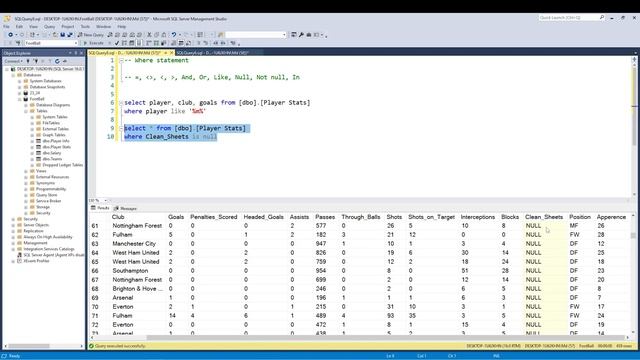Click the Goals column header
Viewport: 640px width, 360px height.
[x=176, y=217]
